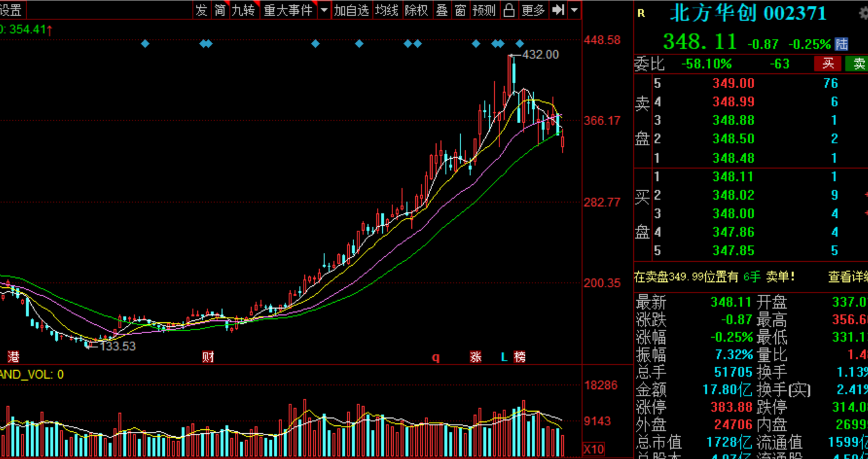Click the red 买 buy button

(x=828, y=64)
